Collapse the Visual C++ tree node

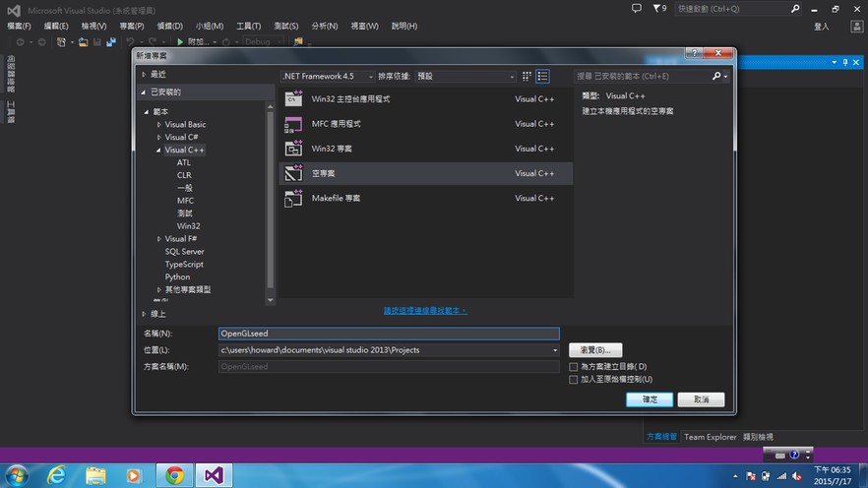[x=158, y=150]
